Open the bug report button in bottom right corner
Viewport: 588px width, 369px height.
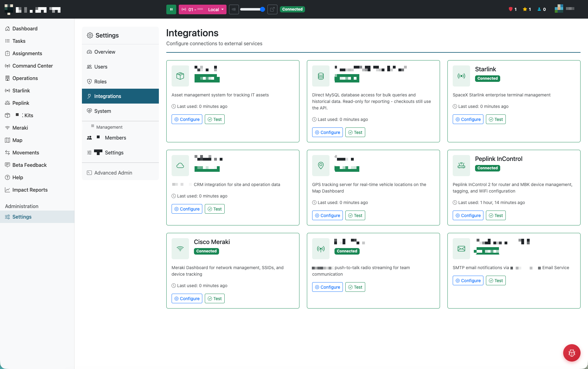[572, 353]
